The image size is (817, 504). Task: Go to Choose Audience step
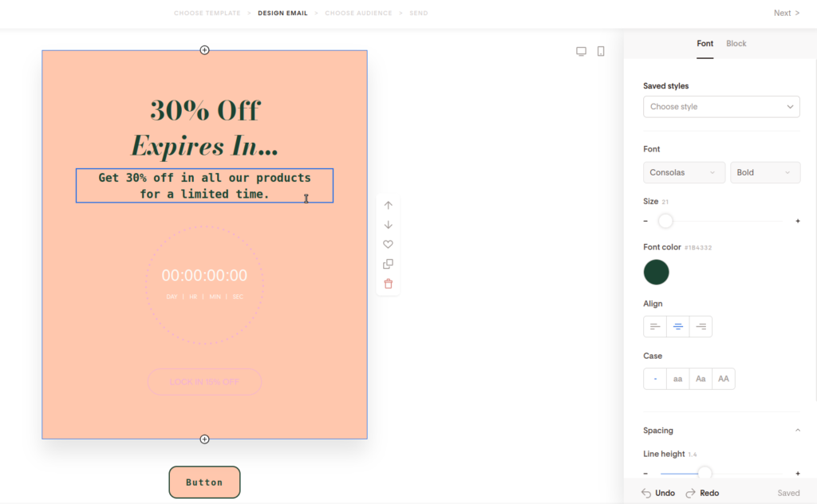(x=358, y=13)
